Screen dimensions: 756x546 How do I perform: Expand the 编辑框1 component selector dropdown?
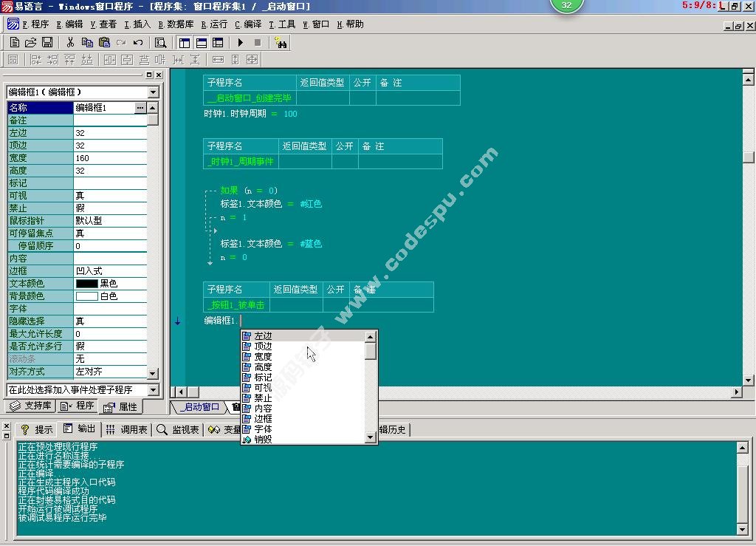point(153,92)
